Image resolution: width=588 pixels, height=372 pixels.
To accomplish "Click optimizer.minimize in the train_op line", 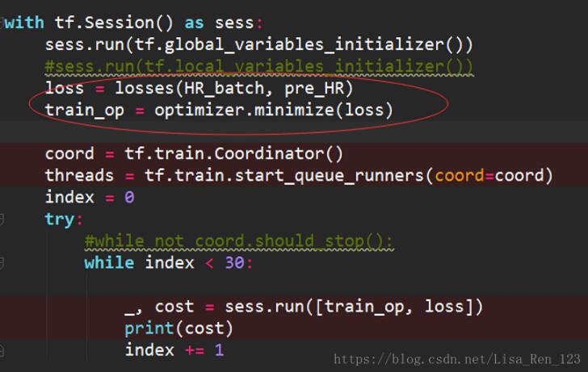I will point(244,110).
